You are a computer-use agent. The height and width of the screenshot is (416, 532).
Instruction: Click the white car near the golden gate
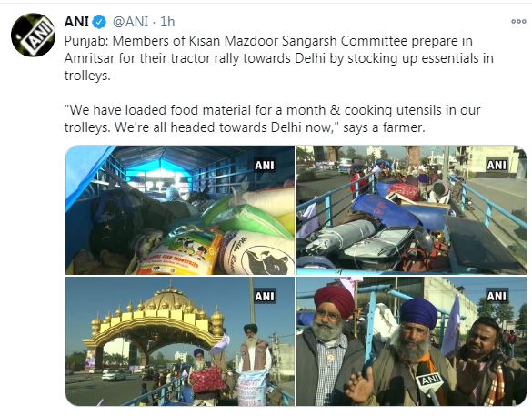[114, 375]
